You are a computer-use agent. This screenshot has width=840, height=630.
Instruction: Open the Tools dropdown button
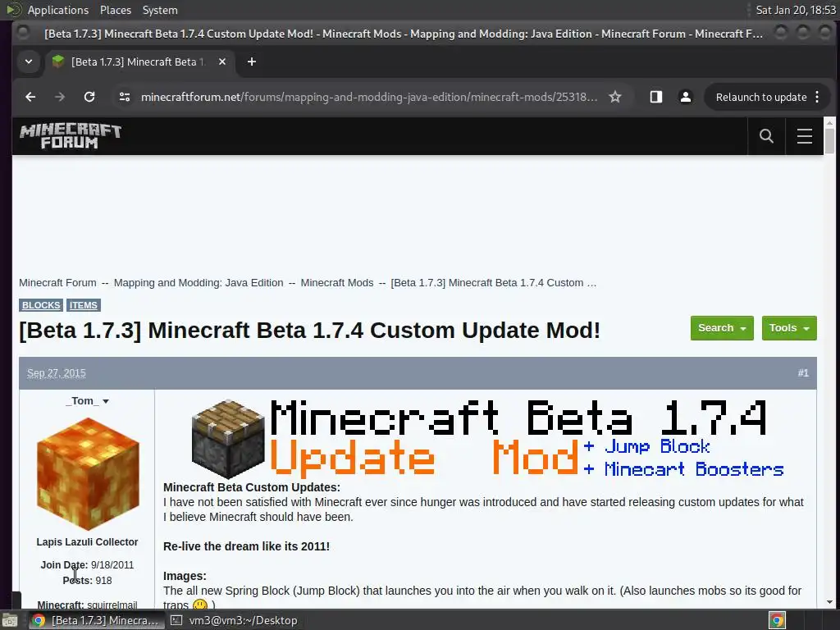point(789,328)
